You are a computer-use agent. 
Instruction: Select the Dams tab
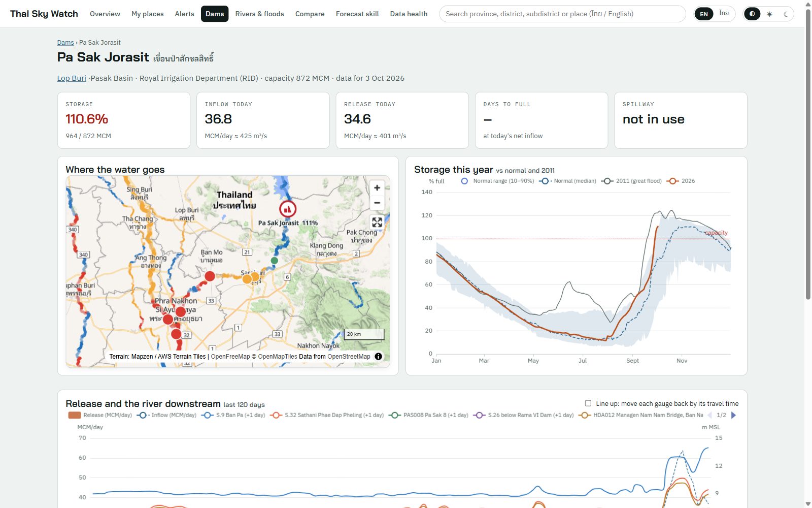click(215, 14)
